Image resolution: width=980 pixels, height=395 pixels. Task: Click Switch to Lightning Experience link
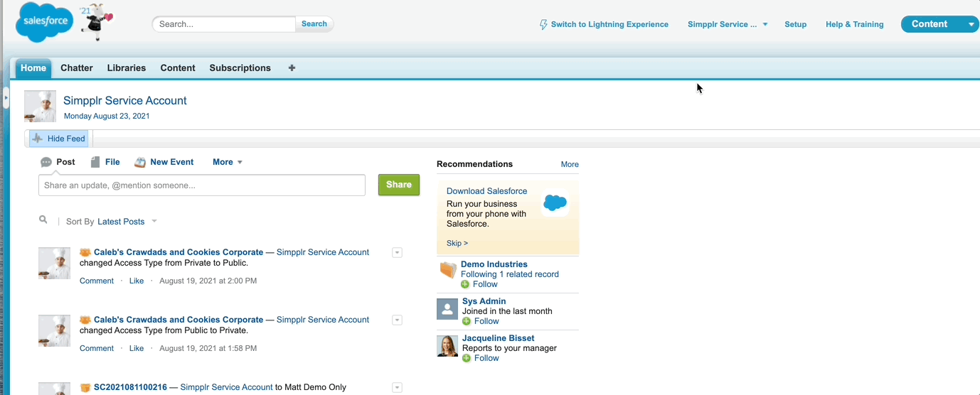[x=609, y=24]
